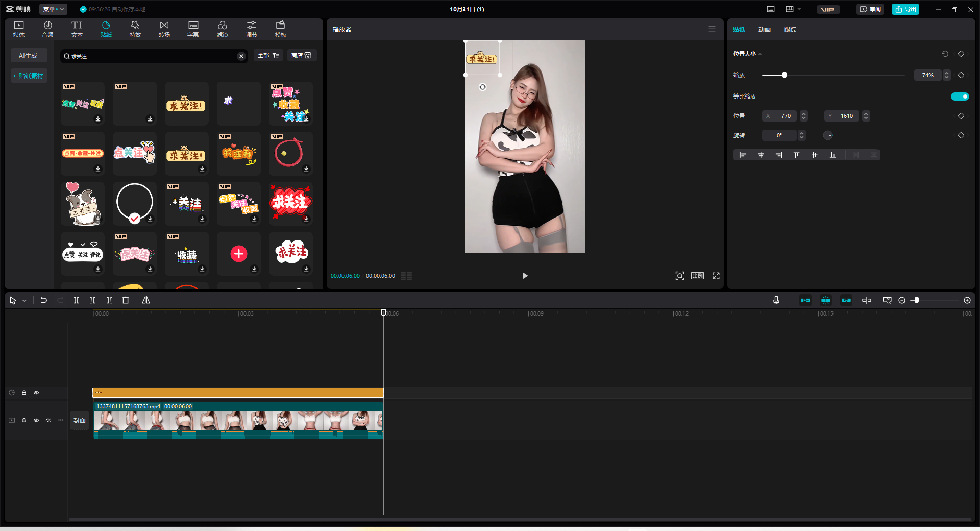Clear the sticker search text

(241, 56)
